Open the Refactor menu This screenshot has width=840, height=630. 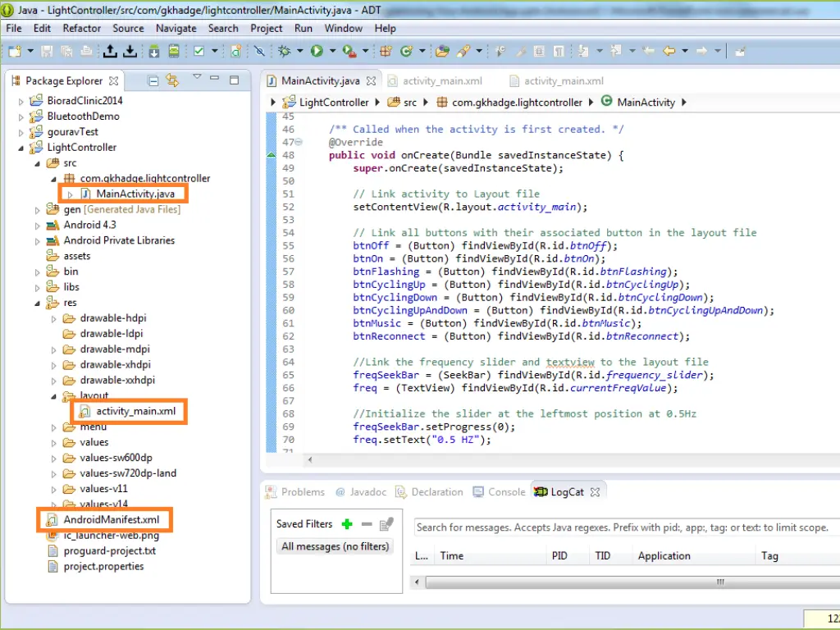tap(82, 29)
